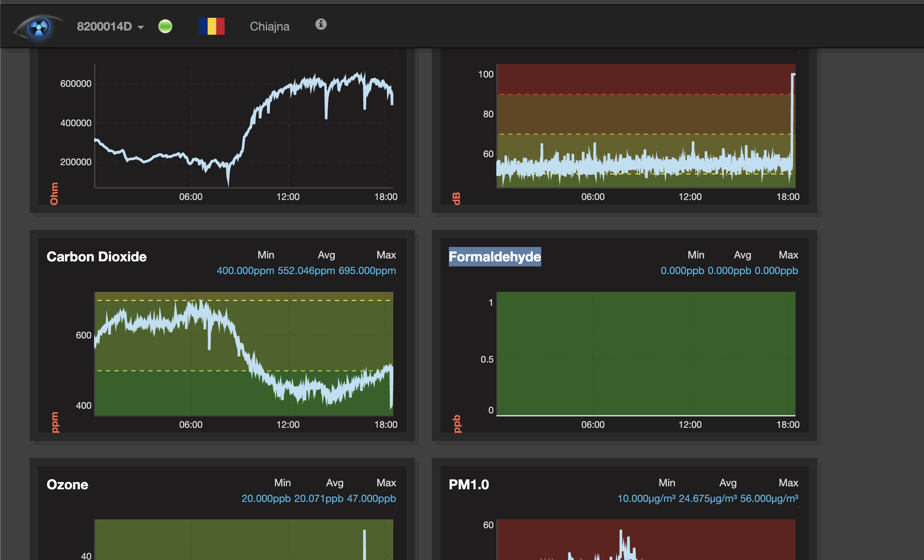
Task: Click 06:00 marker on the dB chart
Action: pyautogui.click(x=593, y=197)
